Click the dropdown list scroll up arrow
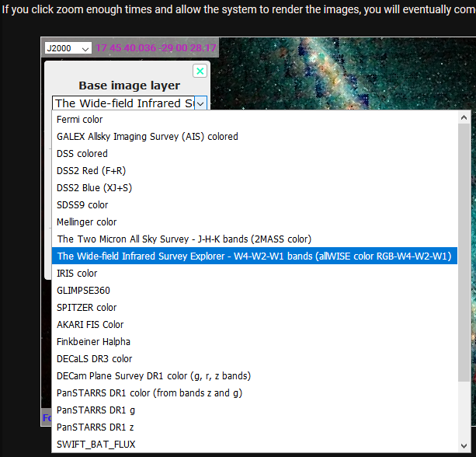This screenshot has height=457, width=476. (x=464, y=118)
